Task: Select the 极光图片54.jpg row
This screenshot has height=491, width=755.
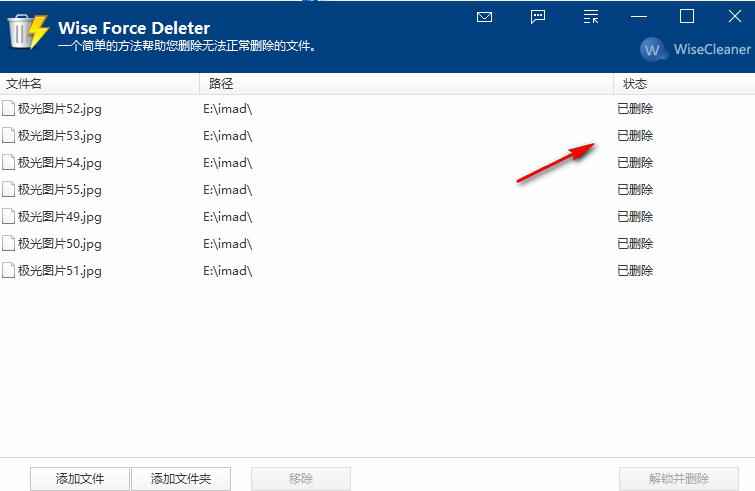Action: [378, 163]
